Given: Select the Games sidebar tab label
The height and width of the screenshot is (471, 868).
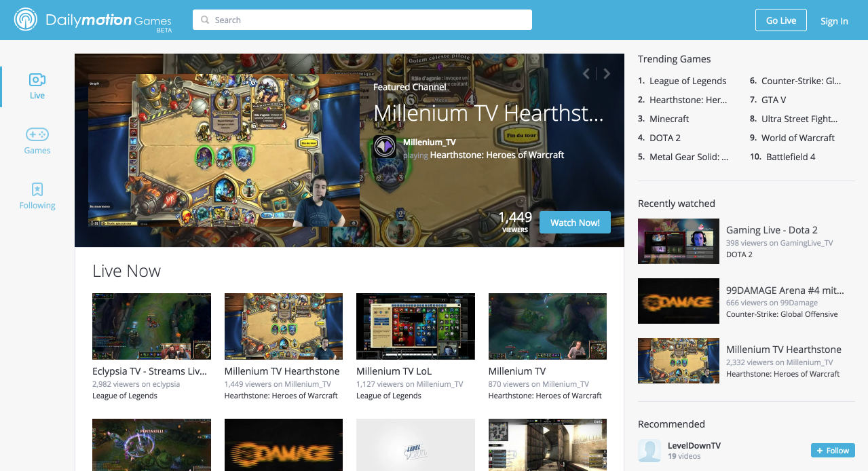Looking at the screenshot, I should coord(37,151).
